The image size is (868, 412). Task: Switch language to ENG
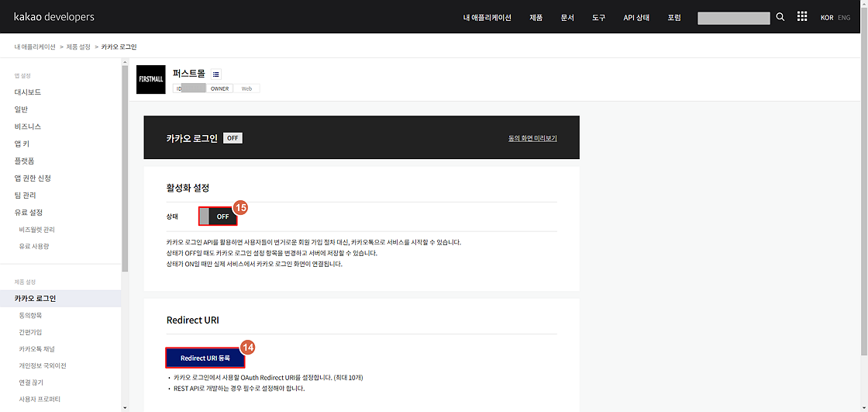(x=844, y=18)
